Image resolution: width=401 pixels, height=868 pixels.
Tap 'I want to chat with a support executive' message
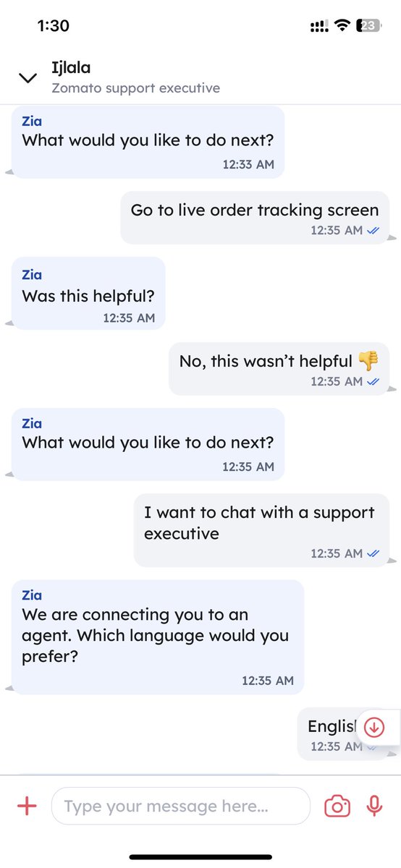coord(261,530)
